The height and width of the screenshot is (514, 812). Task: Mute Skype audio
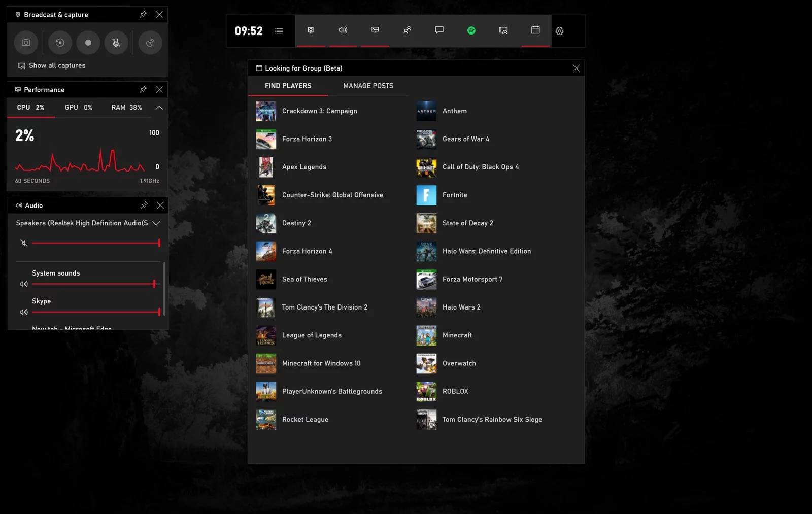[x=24, y=312]
